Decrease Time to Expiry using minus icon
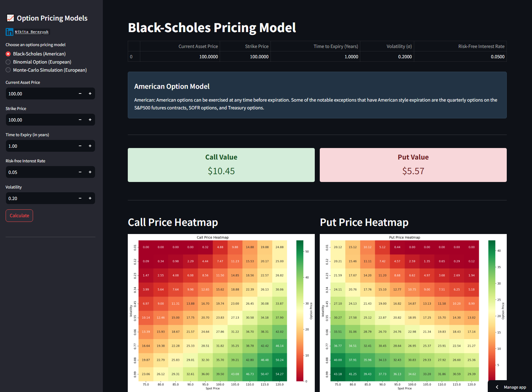This screenshot has height=392, width=532. [x=80, y=146]
